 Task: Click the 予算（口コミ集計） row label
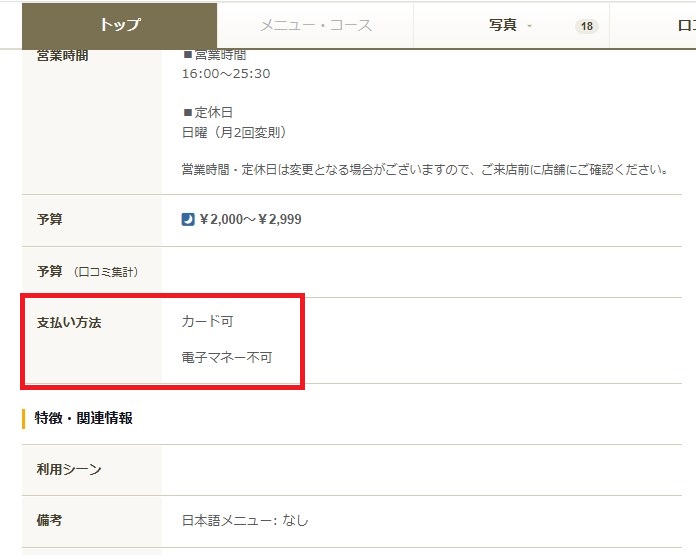(87, 272)
